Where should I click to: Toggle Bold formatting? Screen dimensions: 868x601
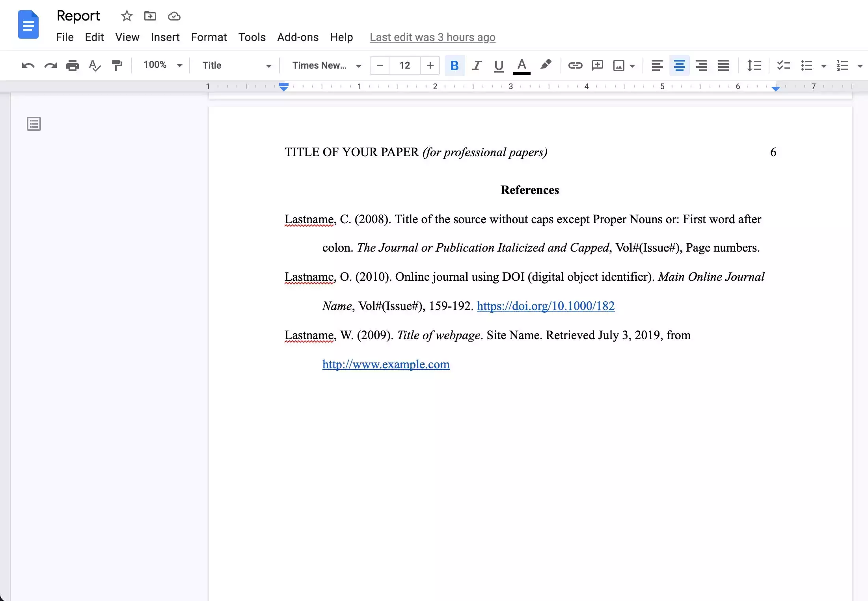click(454, 65)
